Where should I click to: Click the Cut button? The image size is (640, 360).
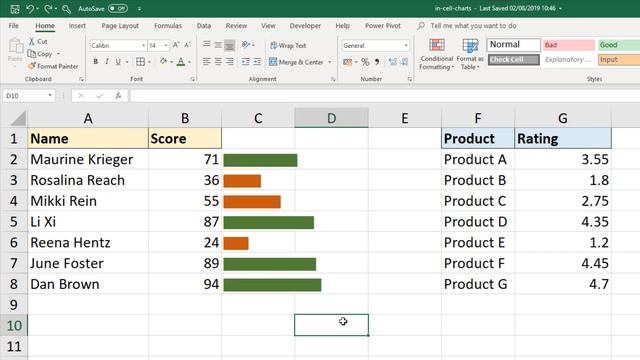coord(38,42)
